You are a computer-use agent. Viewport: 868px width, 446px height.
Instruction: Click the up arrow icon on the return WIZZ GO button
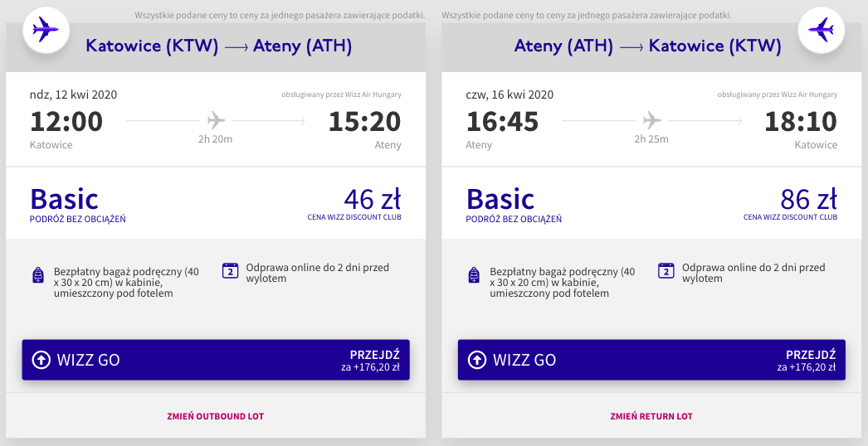point(476,360)
